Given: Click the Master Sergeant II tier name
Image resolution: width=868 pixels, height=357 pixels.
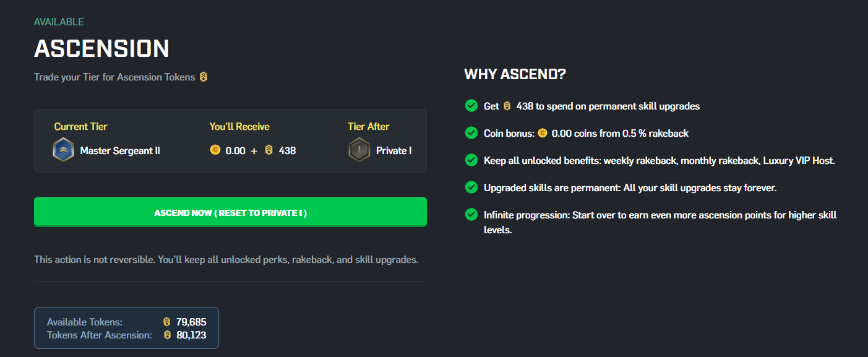Looking at the screenshot, I should [x=120, y=150].
